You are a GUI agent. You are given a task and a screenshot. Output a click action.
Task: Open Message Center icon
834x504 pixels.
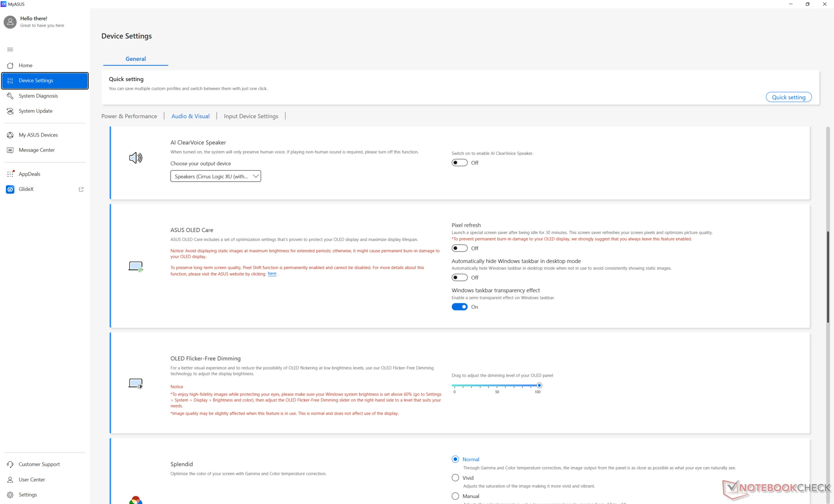pyautogui.click(x=10, y=150)
